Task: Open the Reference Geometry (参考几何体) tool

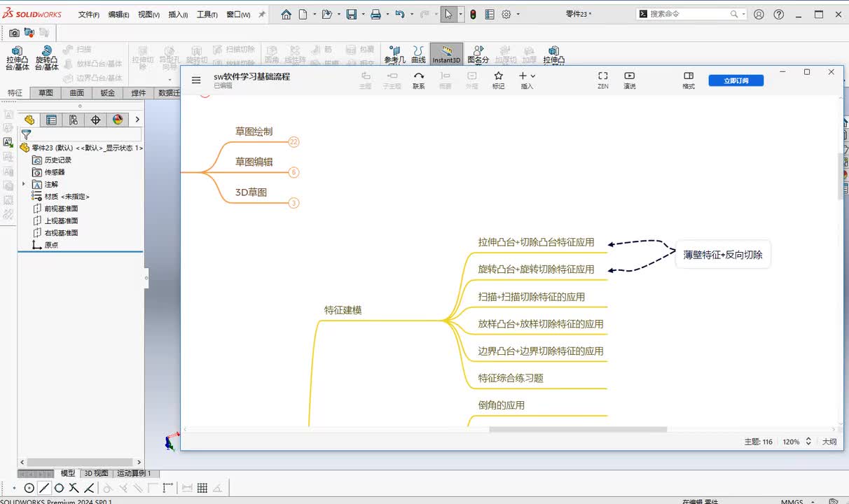Action: click(395, 55)
